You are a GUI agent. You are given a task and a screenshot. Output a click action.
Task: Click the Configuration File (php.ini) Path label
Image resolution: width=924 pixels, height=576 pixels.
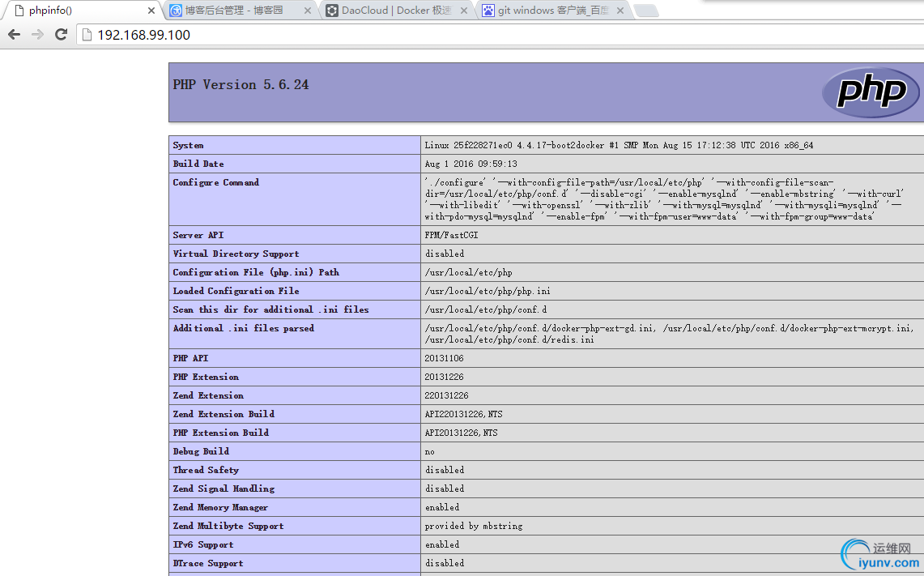(x=256, y=272)
